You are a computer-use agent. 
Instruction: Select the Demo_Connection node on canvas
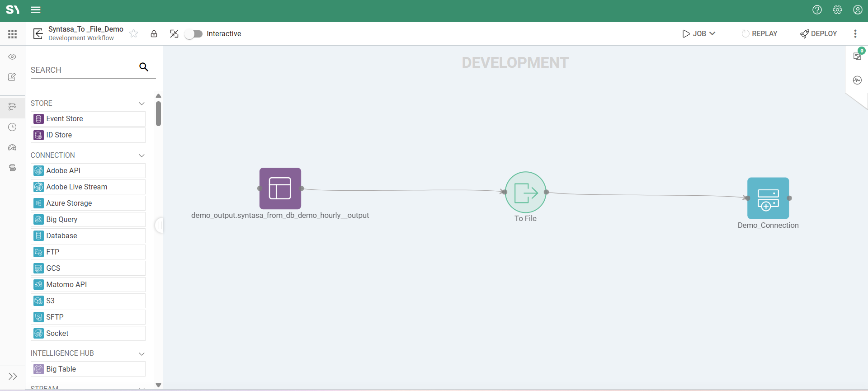pyautogui.click(x=768, y=198)
